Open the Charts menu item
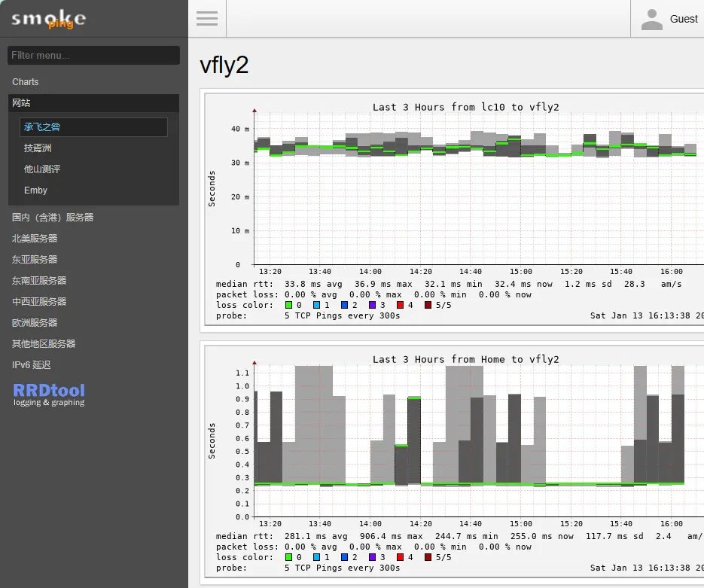Image resolution: width=704 pixels, height=588 pixels. coord(26,82)
